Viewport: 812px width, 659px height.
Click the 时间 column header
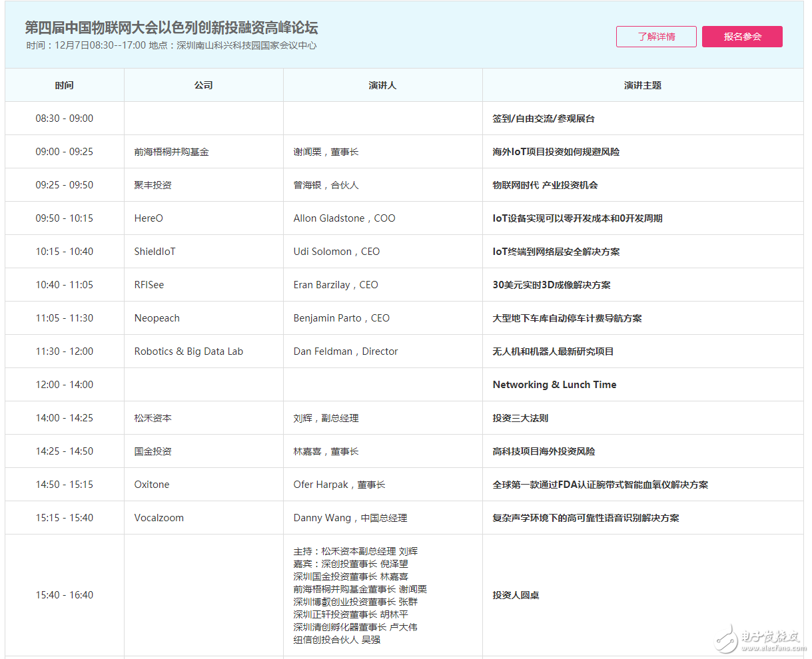[x=65, y=85]
